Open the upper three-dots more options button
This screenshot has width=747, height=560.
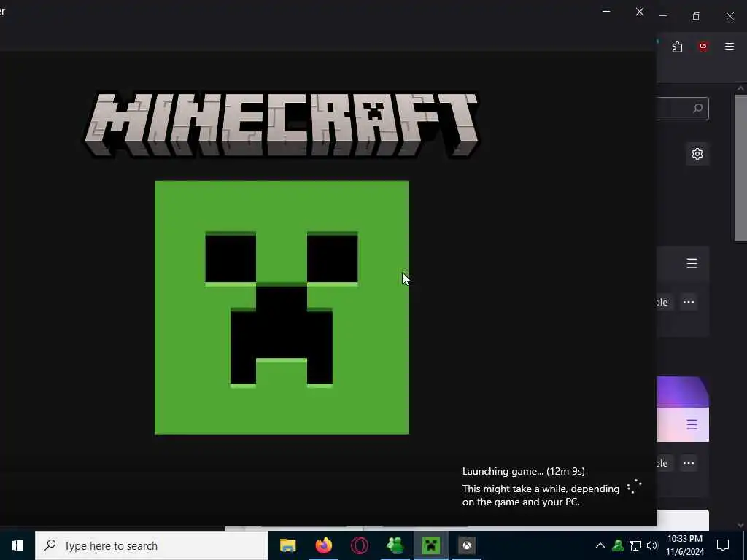(x=689, y=302)
